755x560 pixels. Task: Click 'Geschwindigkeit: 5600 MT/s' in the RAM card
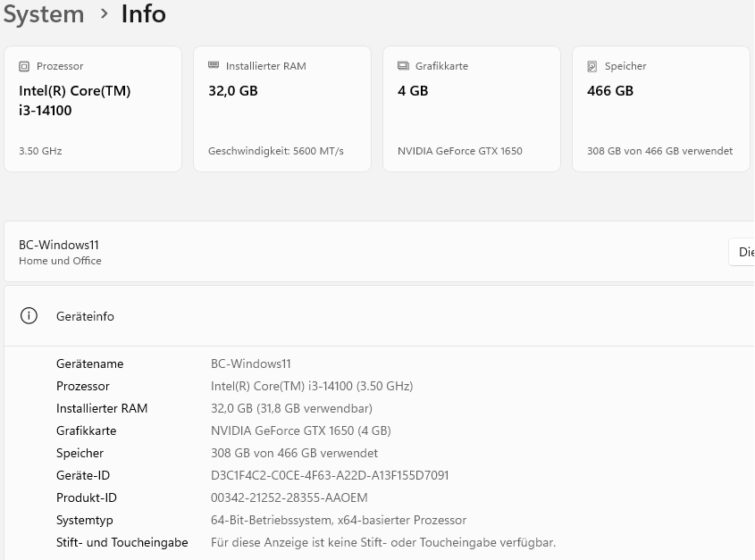pyautogui.click(x=276, y=151)
